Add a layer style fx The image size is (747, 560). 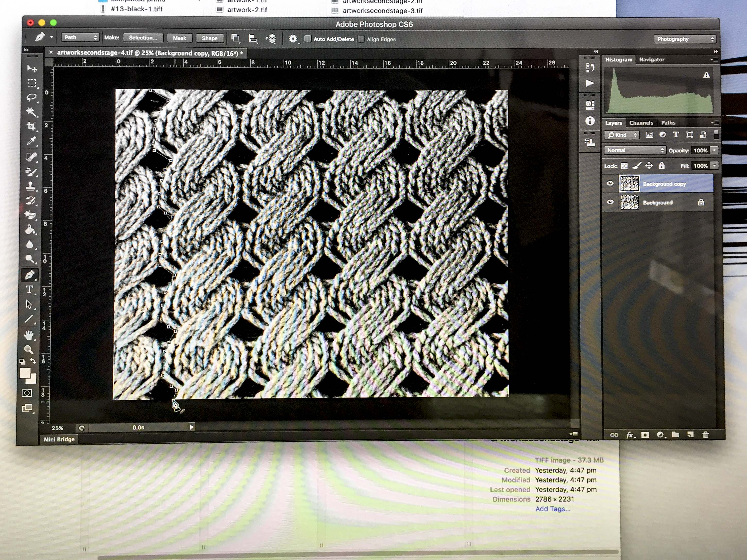[630, 435]
